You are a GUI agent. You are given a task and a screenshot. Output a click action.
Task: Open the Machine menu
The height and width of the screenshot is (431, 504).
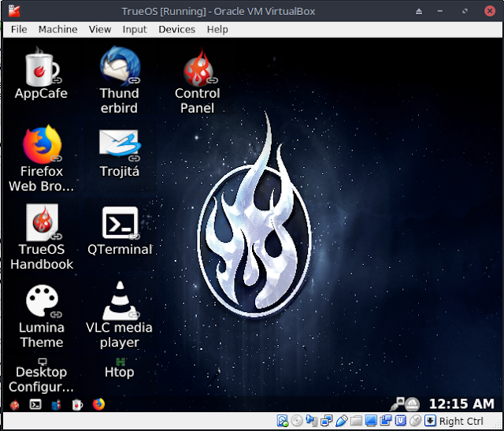click(x=57, y=29)
